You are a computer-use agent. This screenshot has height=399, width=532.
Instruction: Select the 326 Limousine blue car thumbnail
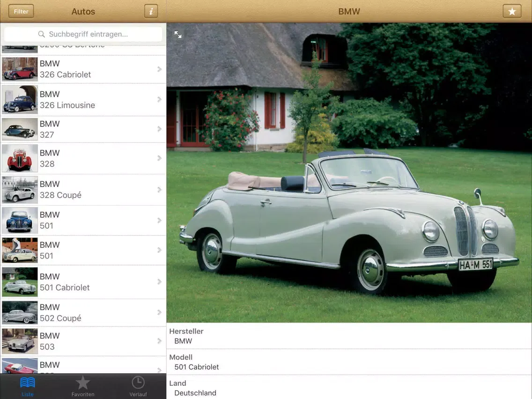20,99
